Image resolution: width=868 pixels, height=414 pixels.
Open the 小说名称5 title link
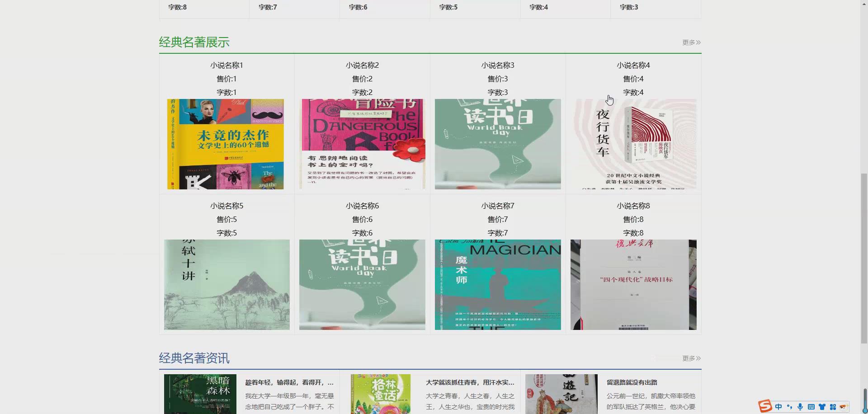pos(226,206)
